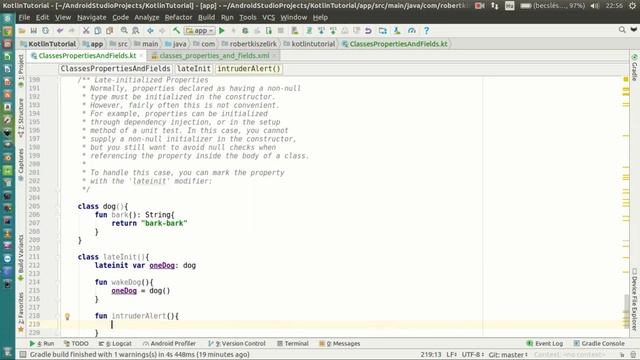Click the 219:13 cursor position indicator
Screen dimensions: 640x360
point(430,355)
